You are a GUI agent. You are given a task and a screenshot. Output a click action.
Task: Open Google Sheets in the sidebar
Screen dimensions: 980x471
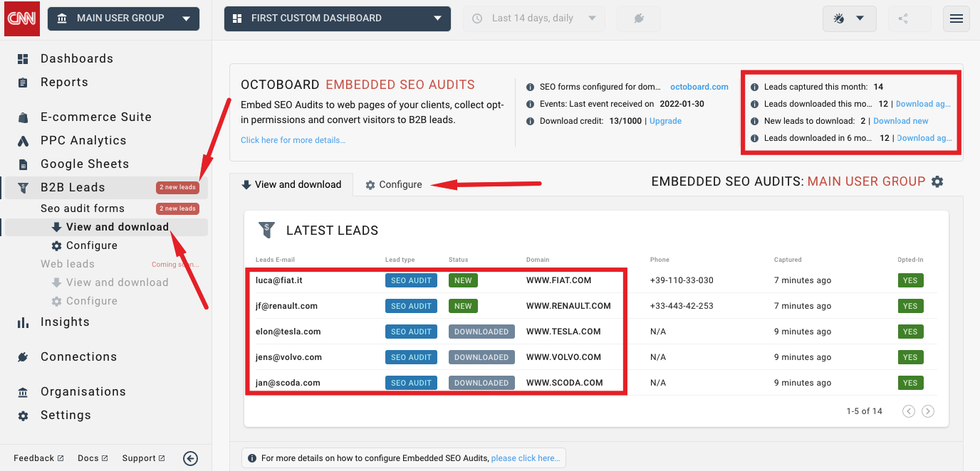[x=85, y=164]
